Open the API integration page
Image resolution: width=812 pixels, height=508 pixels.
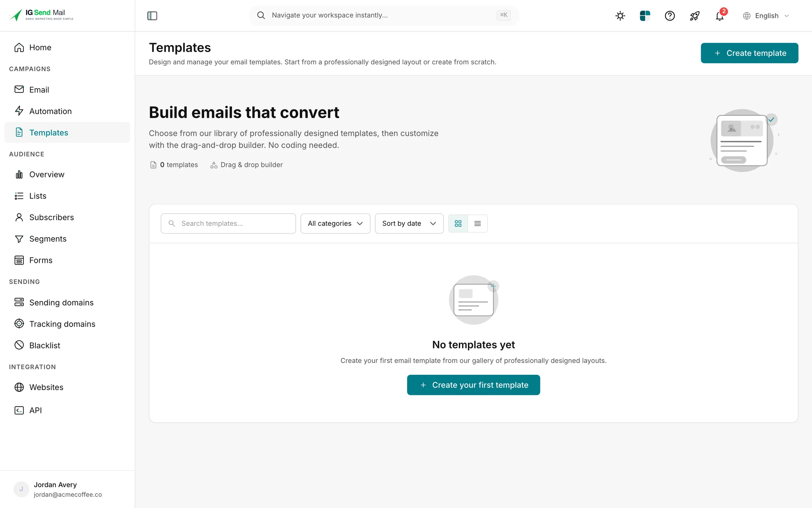[x=67, y=410]
